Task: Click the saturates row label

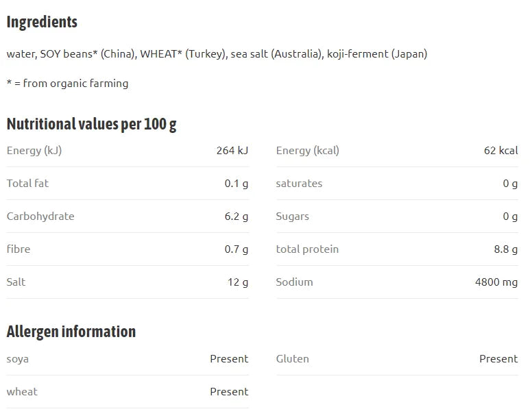Action: [x=299, y=184]
